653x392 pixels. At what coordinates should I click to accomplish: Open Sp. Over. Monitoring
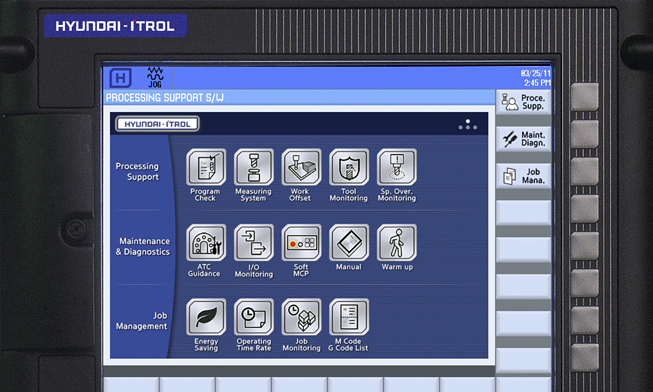coord(396,167)
